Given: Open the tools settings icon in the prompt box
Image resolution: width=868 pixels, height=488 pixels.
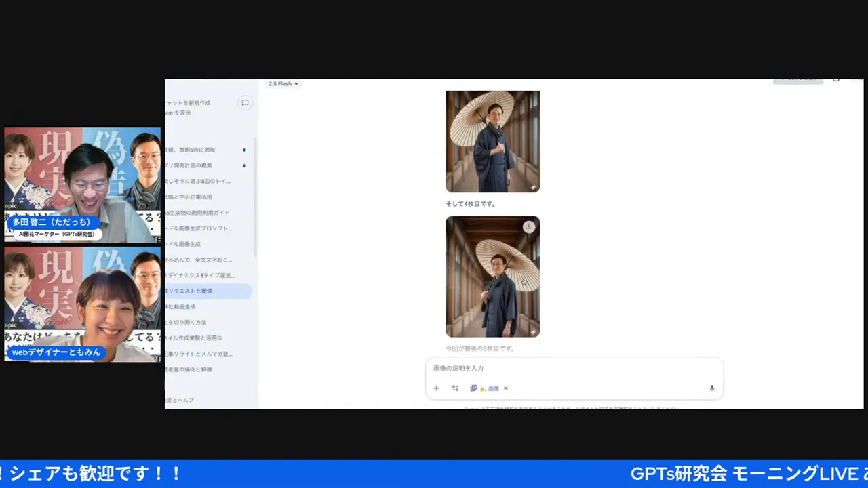Looking at the screenshot, I should [x=455, y=388].
